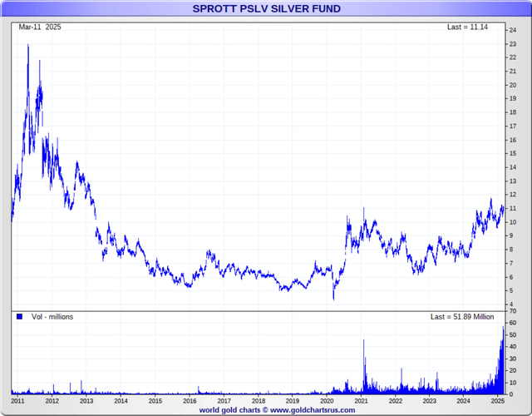Click the 2024 x-axis label
Image resolution: width=532 pixels, height=416 pixels.
[x=464, y=401]
